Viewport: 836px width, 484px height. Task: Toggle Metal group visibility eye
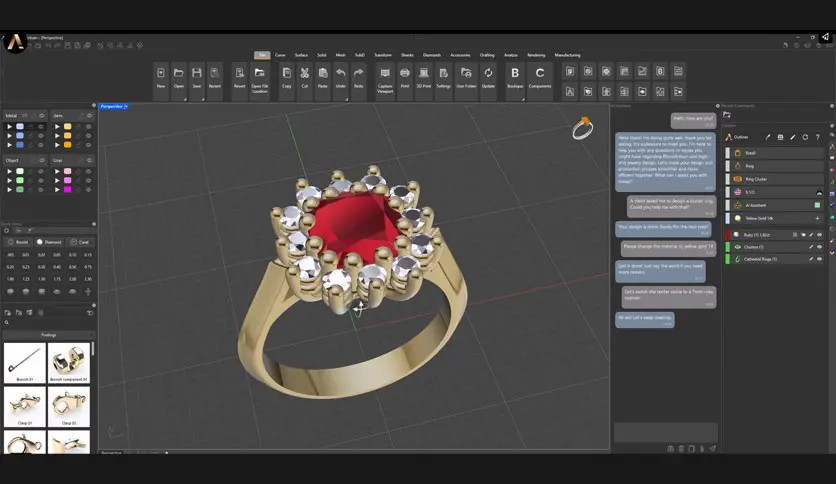pos(42,116)
